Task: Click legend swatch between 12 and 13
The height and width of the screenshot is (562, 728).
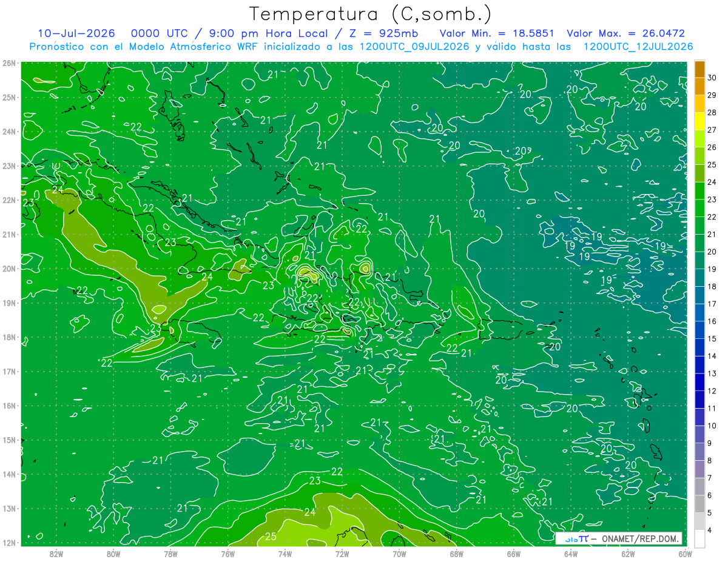Action: point(699,382)
